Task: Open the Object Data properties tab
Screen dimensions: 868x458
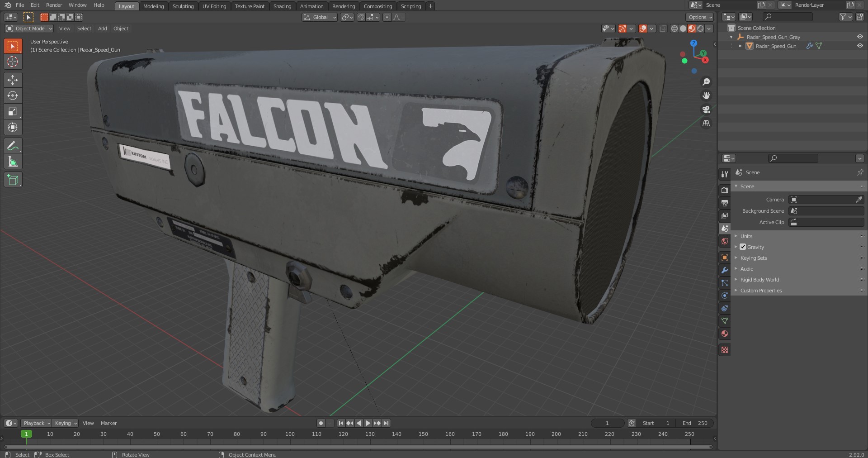Action: tap(725, 321)
